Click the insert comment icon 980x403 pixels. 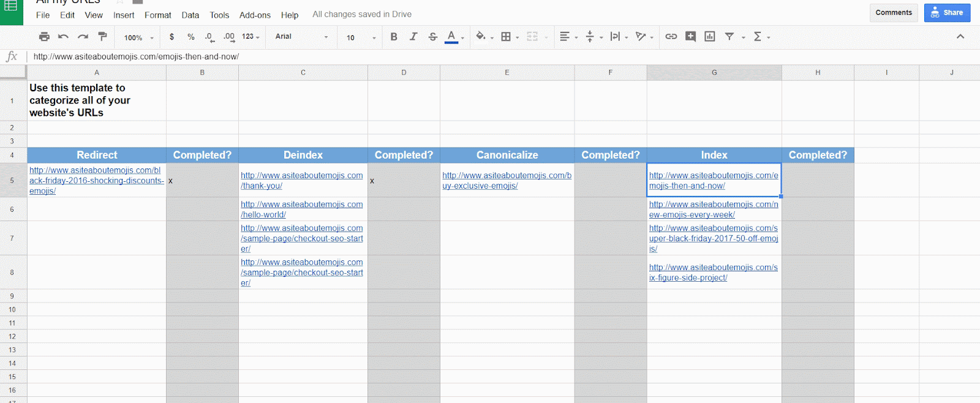(690, 37)
